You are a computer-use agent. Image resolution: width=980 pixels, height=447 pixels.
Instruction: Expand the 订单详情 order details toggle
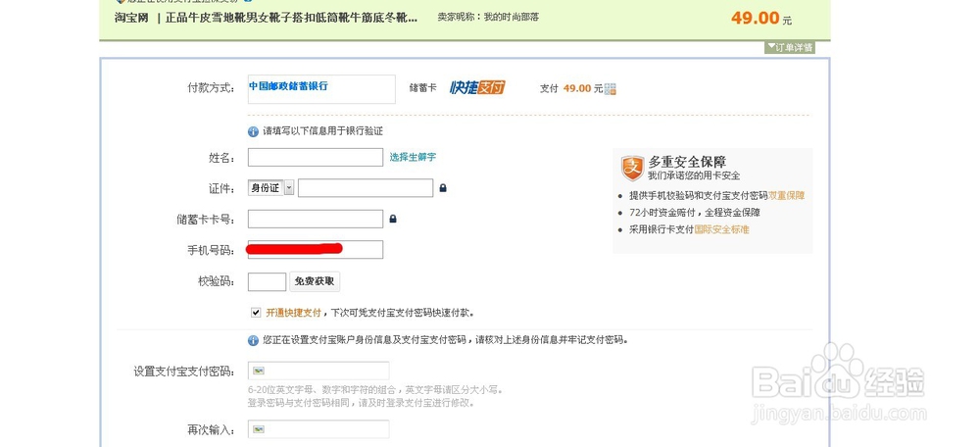(789, 47)
